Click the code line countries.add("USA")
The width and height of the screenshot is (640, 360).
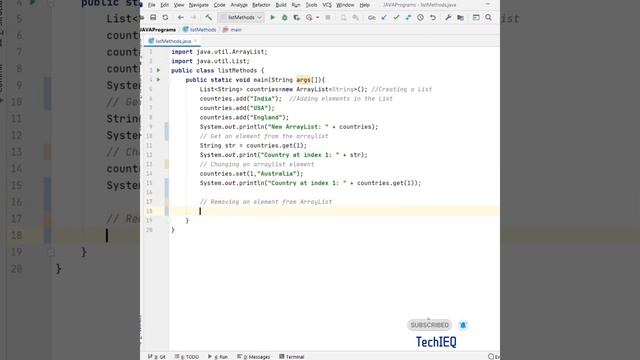pos(237,108)
